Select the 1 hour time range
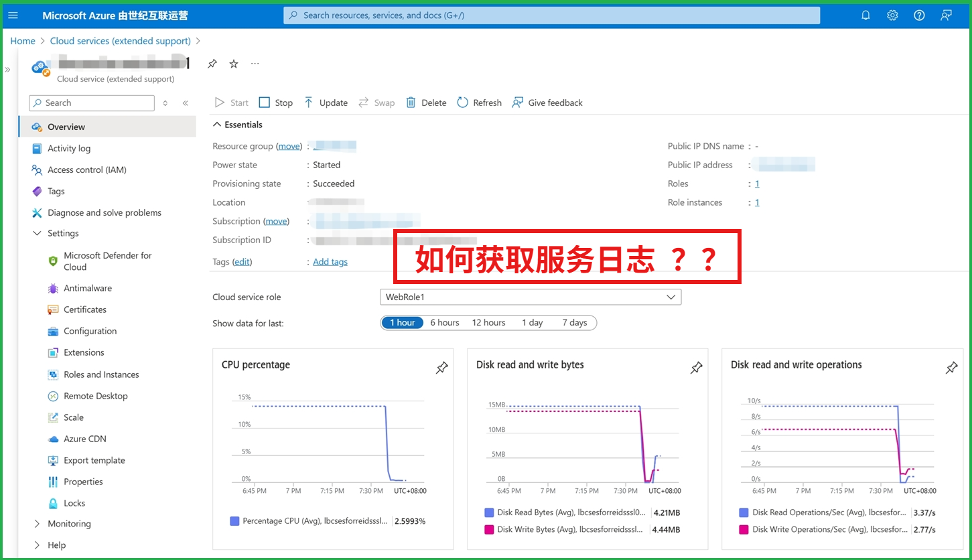 (403, 323)
